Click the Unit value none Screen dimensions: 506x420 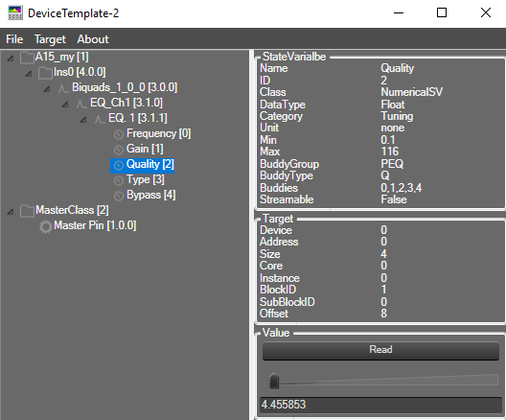click(x=392, y=128)
